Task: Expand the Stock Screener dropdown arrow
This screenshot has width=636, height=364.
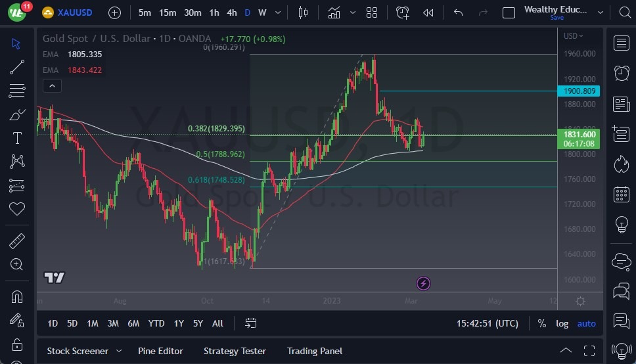Action: coord(119,351)
